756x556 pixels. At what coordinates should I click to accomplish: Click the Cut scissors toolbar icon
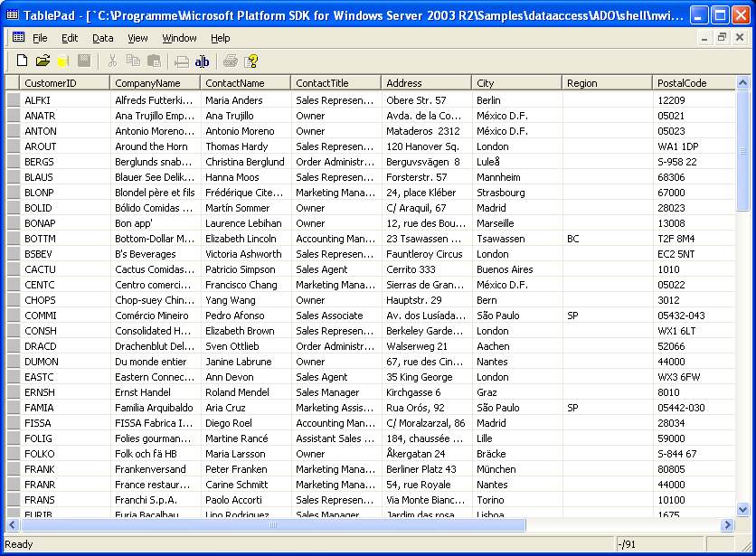click(112, 61)
